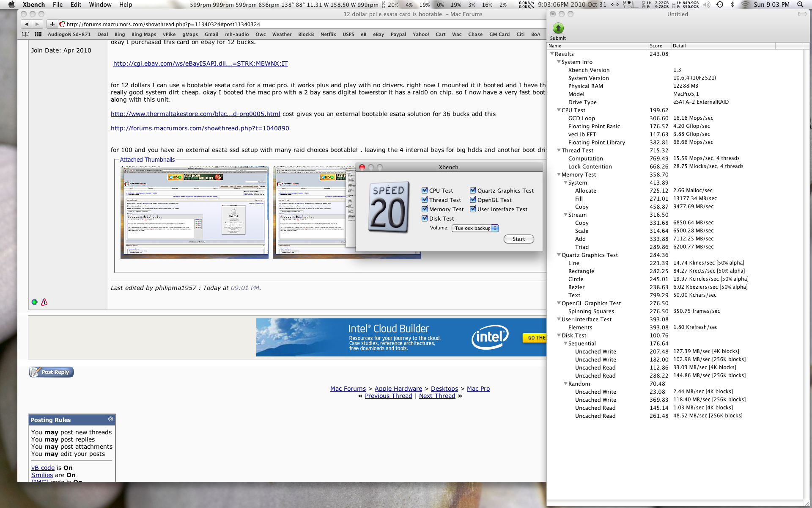Click the Spotlight magnifier icon in menu bar
The height and width of the screenshot is (508, 812).
(x=801, y=5)
